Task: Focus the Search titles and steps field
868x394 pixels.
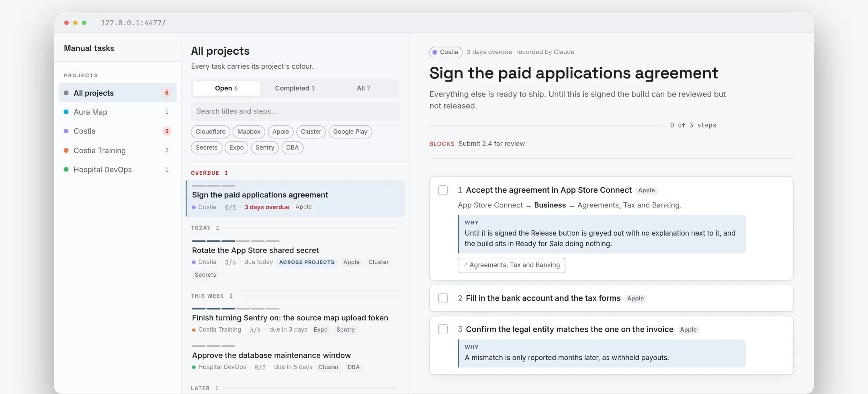Action: [295, 111]
